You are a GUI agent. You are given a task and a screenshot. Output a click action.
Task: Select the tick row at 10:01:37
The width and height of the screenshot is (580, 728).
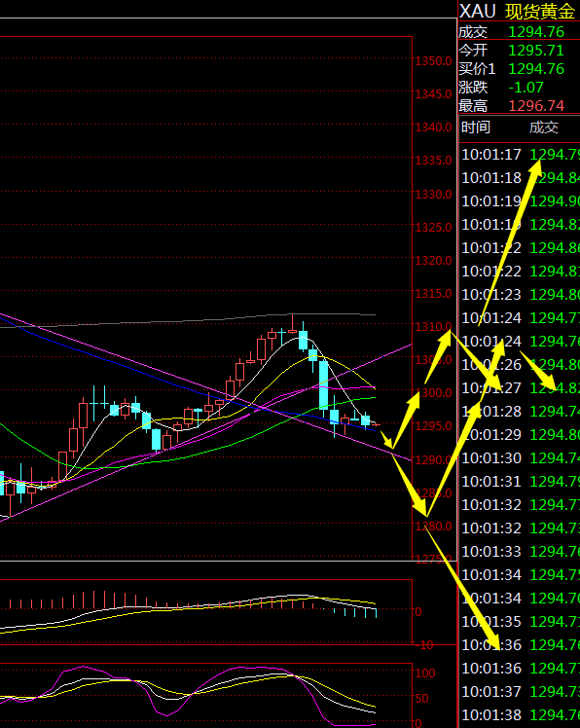(x=520, y=691)
